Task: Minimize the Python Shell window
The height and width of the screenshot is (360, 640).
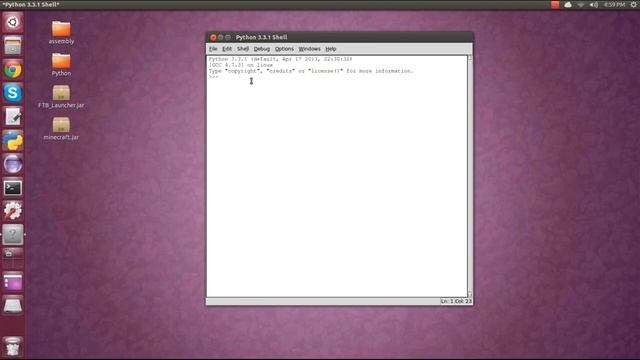Action: coord(220,37)
